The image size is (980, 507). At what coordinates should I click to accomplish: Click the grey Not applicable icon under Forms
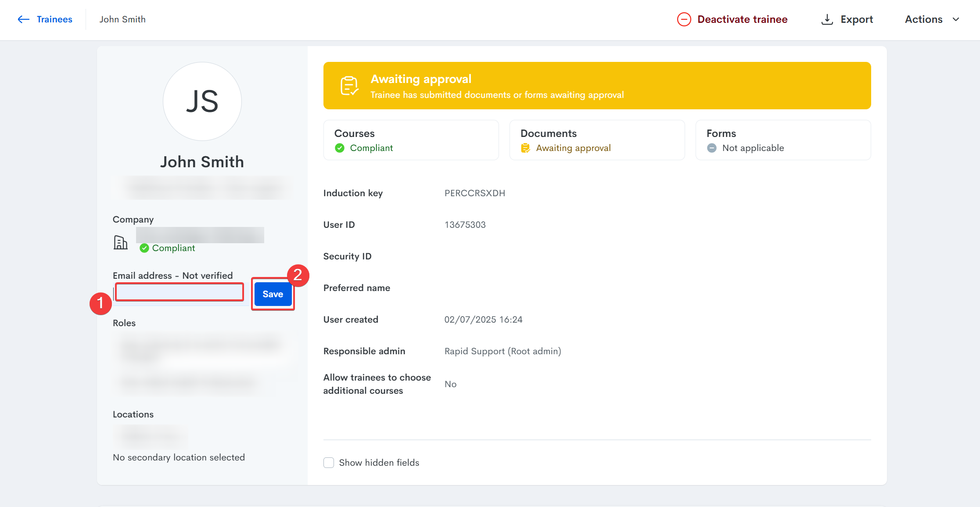[712, 148]
